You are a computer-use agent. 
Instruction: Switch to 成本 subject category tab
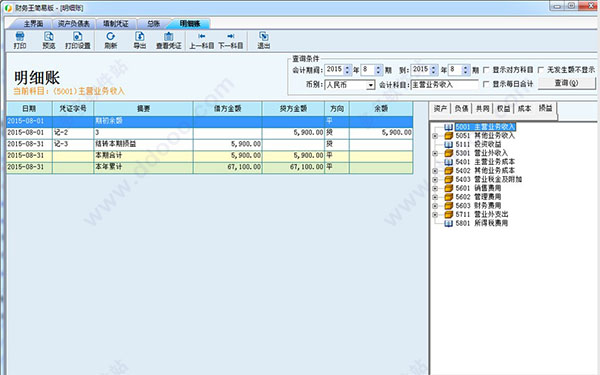(524, 109)
